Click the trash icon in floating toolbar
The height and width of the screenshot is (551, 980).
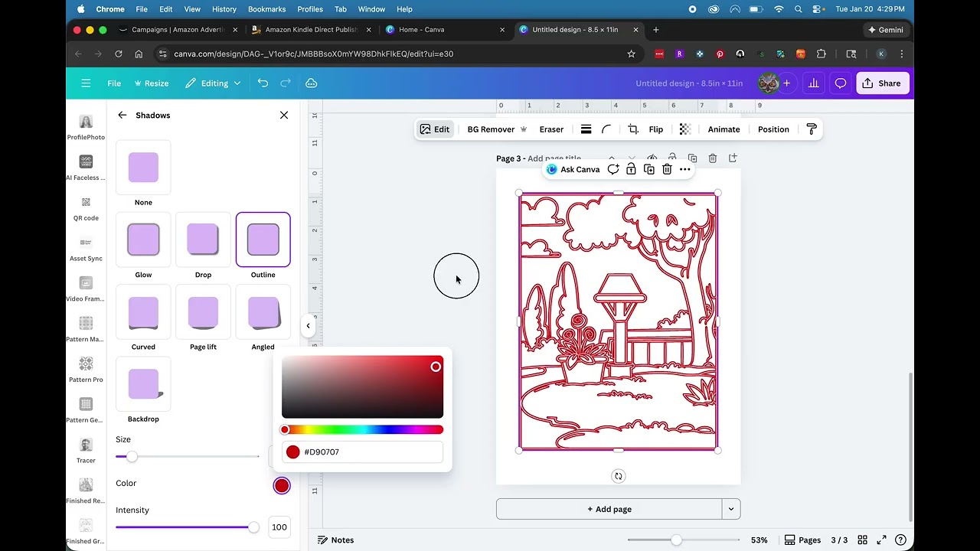[x=667, y=169]
